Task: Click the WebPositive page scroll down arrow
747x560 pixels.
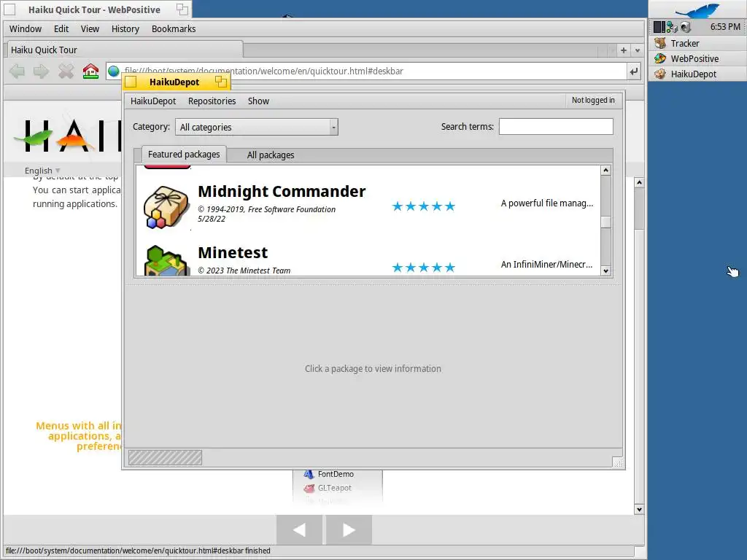Action: [639, 510]
